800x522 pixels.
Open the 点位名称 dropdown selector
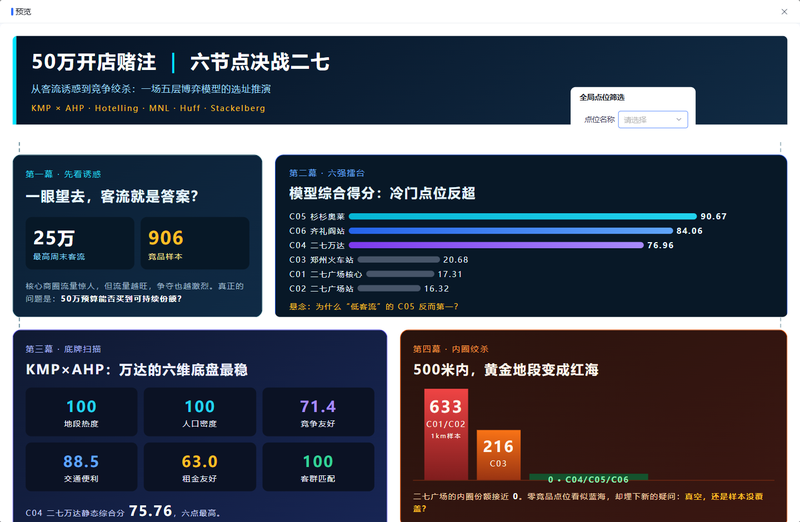pos(653,119)
